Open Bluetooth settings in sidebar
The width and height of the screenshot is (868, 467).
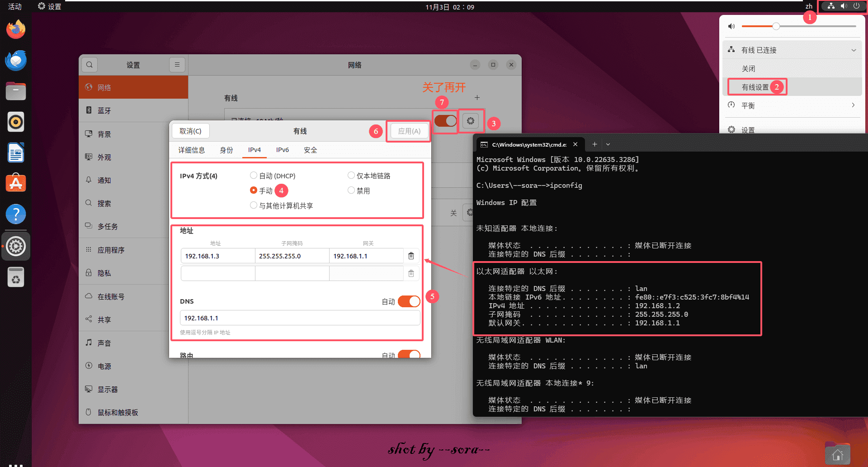pos(133,110)
